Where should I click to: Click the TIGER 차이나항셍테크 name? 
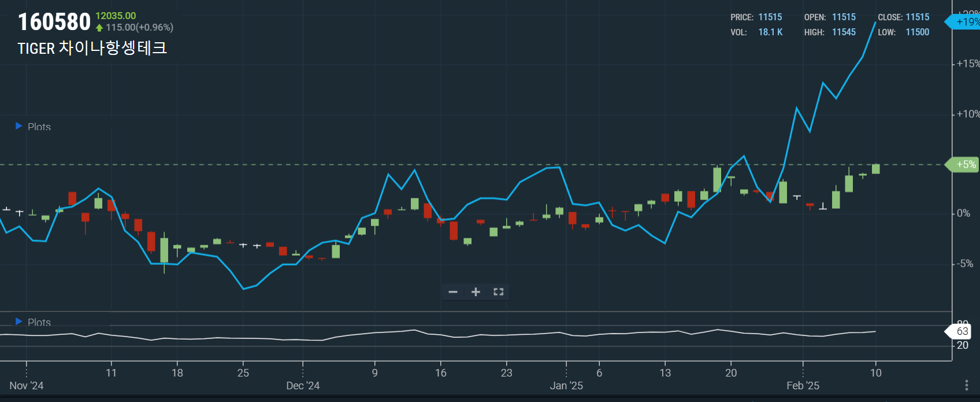click(92, 48)
